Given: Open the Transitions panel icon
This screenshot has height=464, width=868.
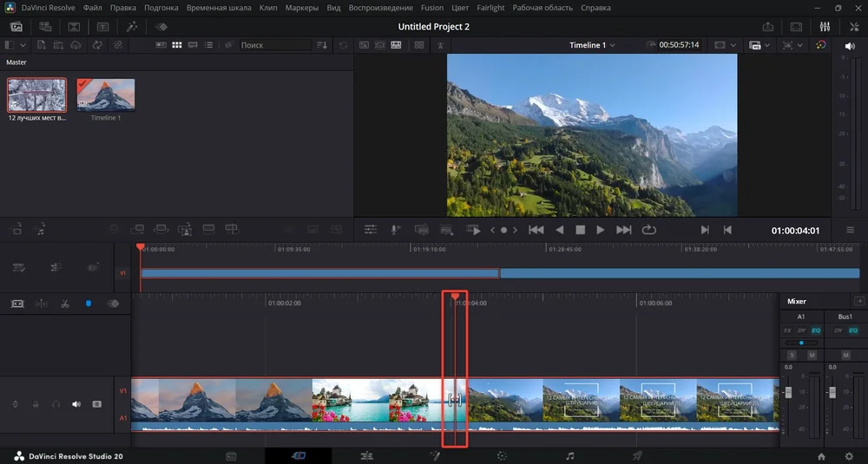Looking at the screenshot, I should 74,27.
